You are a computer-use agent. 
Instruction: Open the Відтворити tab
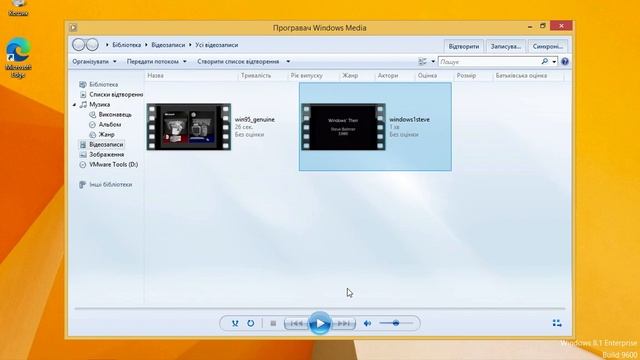pyautogui.click(x=464, y=47)
